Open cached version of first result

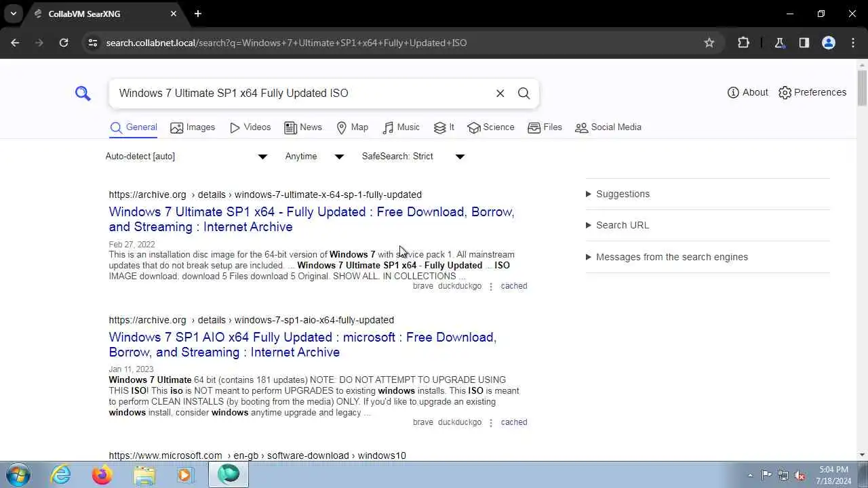point(514,286)
